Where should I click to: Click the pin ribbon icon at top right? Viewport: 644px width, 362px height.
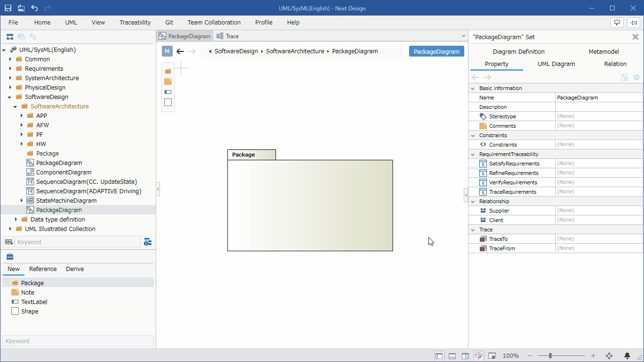[633, 22]
